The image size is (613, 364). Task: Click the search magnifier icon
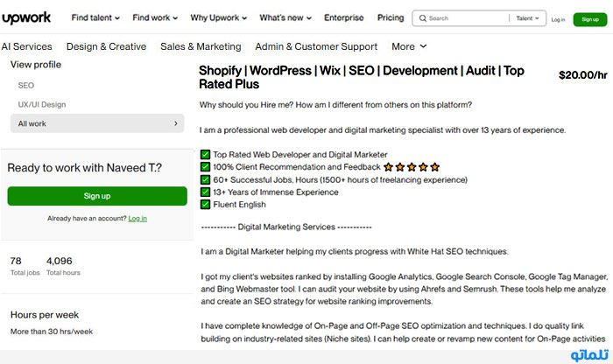[x=423, y=18]
